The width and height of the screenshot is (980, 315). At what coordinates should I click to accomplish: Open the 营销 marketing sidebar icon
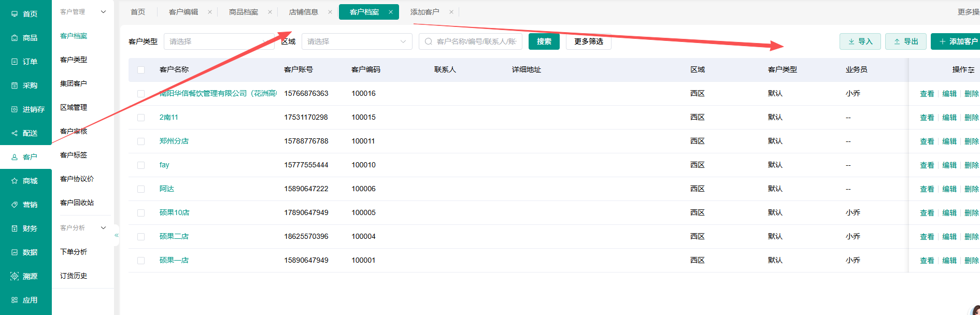pyautogui.click(x=15, y=205)
